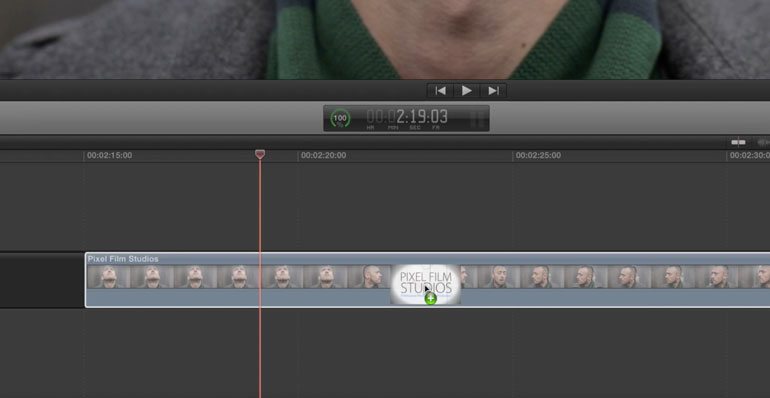This screenshot has height=398, width=770.
Task: Click the ruler at 00:02:20:00
Action: point(323,155)
